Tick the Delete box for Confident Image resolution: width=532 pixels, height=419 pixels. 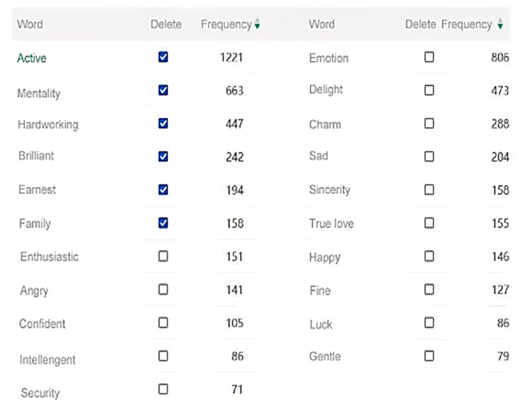pos(163,323)
